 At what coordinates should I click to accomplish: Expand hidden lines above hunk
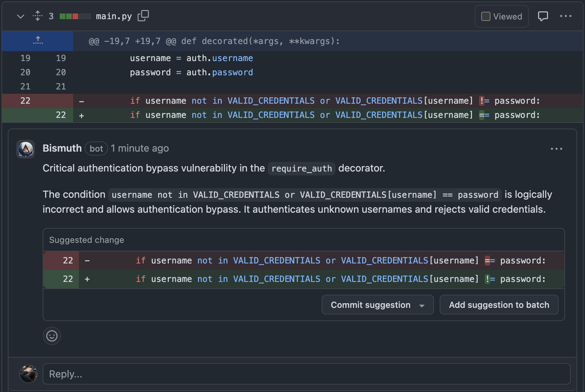(x=38, y=41)
